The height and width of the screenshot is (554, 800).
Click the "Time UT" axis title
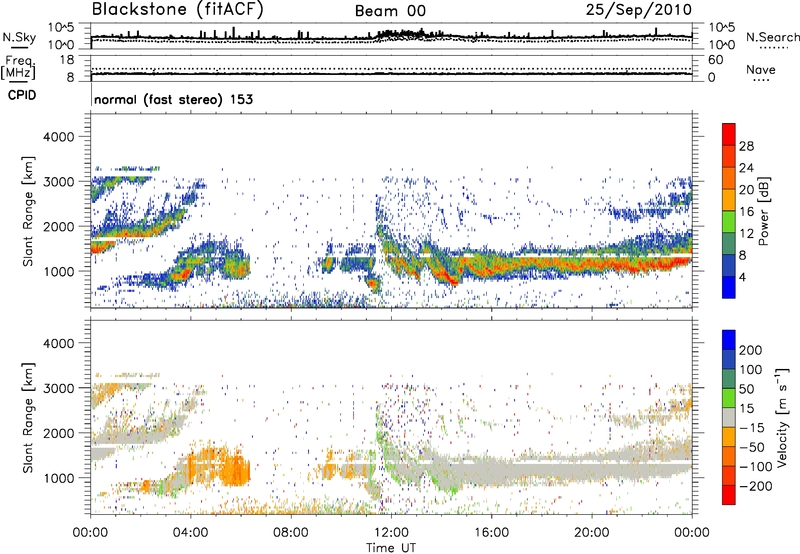coord(391,548)
